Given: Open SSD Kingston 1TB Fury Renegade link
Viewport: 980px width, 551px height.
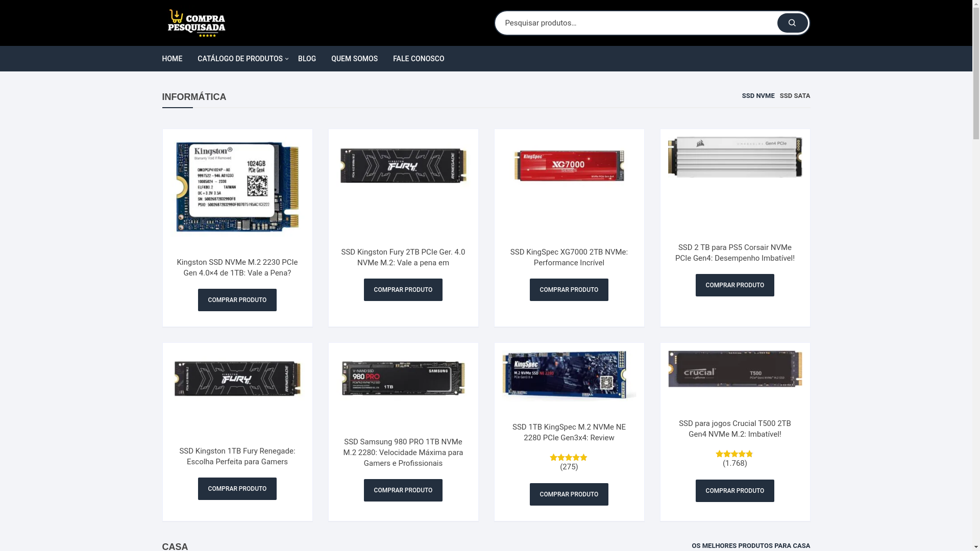Looking at the screenshot, I should point(237,456).
